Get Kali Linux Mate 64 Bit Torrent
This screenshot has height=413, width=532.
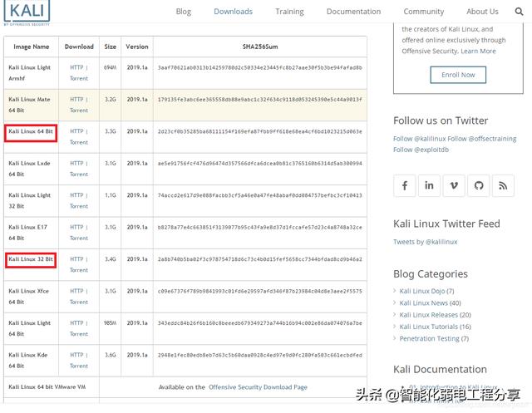79,111
